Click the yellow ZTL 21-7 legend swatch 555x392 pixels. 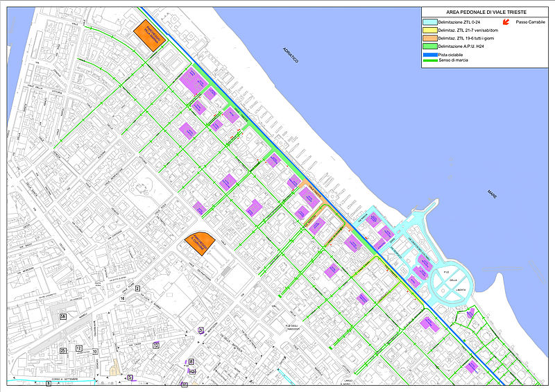(429, 31)
